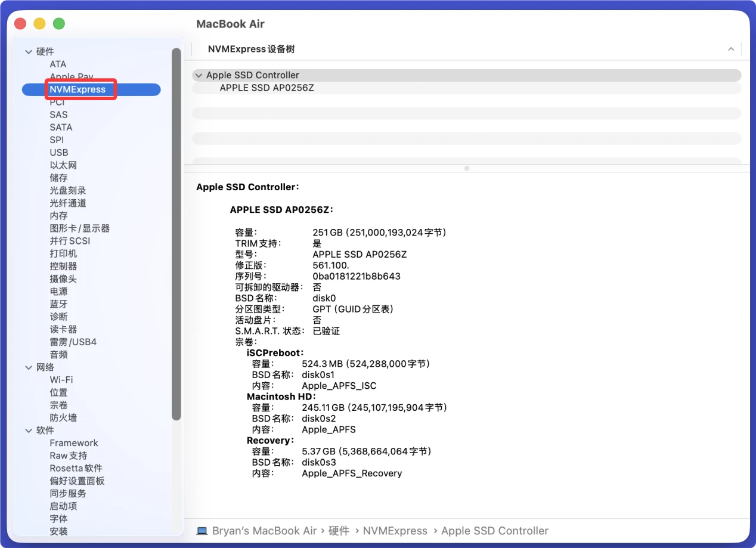Open the 字体 entry

[58, 519]
